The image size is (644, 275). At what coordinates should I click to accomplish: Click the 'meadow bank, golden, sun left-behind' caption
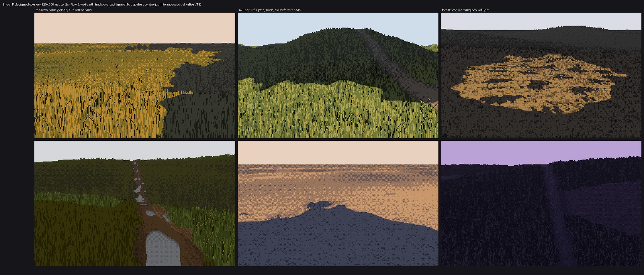click(x=64, y=10)
